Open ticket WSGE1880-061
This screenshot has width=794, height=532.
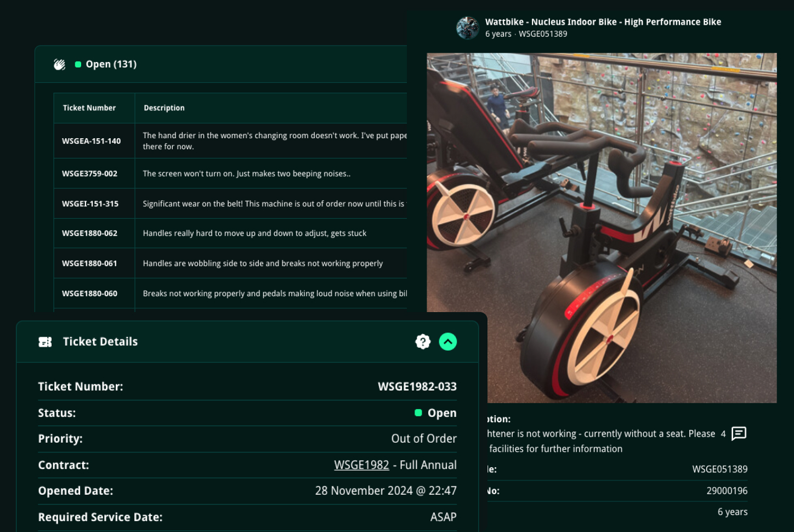[x=89, y=263]
